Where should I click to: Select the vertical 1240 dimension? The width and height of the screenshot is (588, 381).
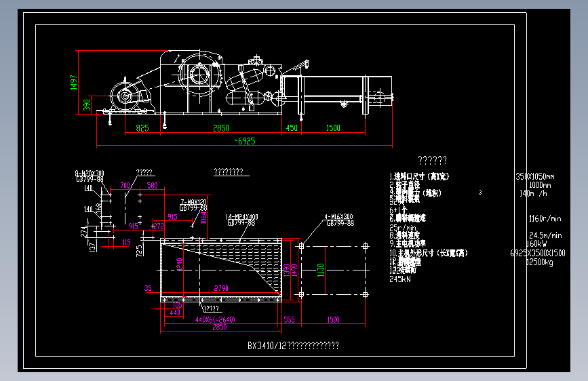(179, 264)
